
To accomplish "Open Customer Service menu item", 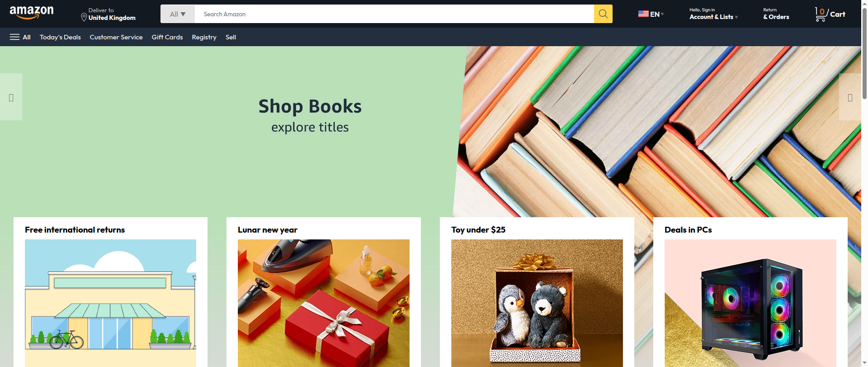I will [x=116, y=37].
